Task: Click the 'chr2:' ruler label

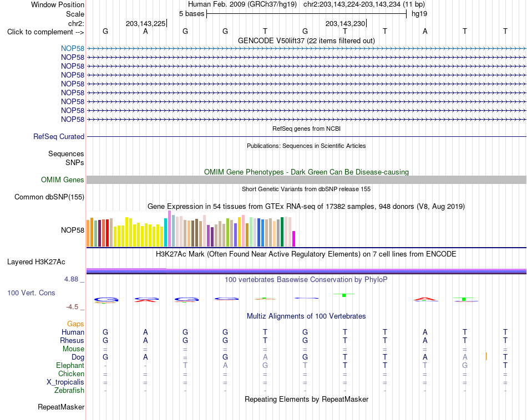Action: [x=76, y=23]
